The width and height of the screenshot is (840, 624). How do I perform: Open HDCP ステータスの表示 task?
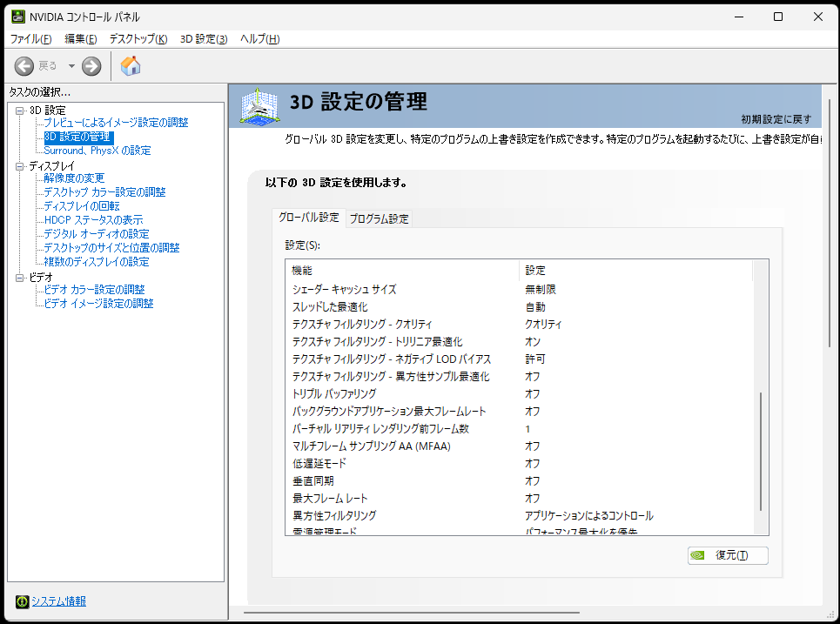93,220
